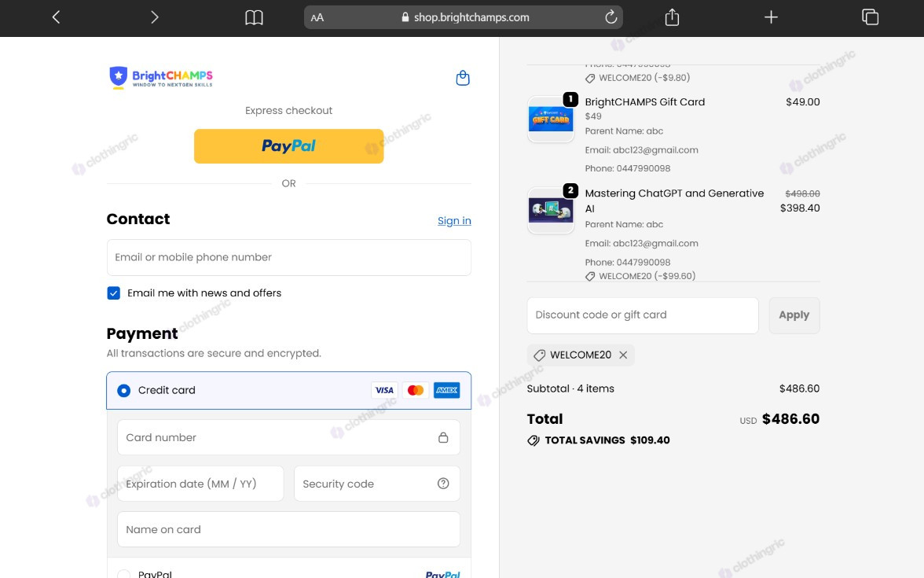Click the Mastercard logo
Image resolution: width=924 pixels, height=578 pixels.
(416, 390)
